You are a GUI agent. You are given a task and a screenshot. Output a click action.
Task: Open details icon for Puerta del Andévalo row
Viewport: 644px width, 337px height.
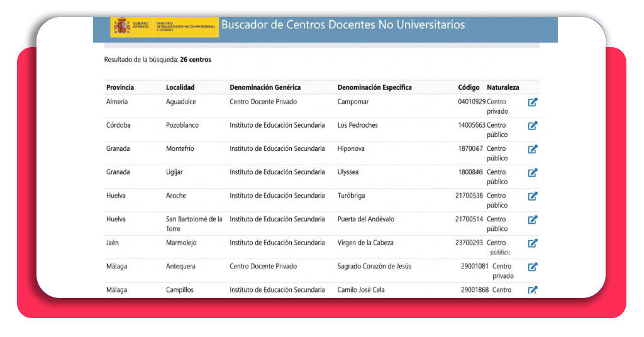[532, 219]
